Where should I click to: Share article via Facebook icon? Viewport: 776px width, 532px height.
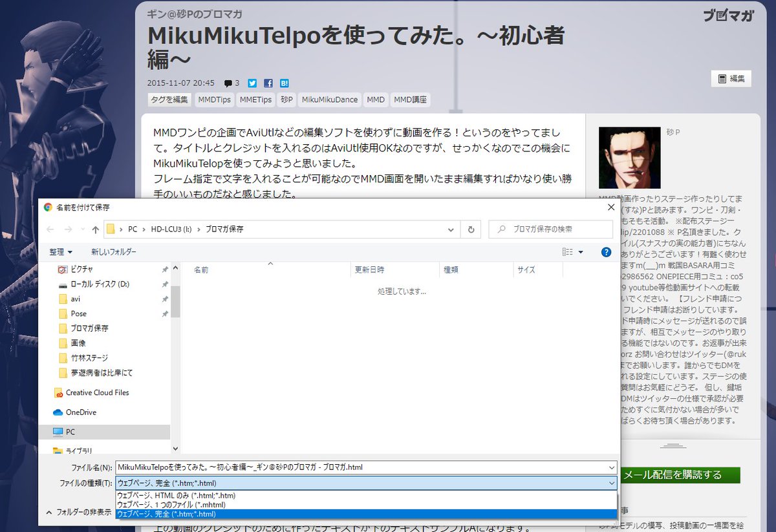(268, 83)
